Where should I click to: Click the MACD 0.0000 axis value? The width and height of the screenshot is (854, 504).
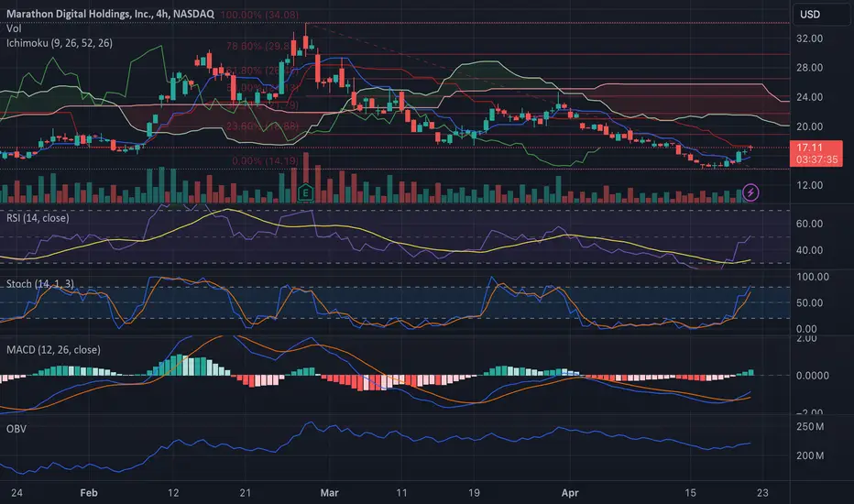click(x=813, y=376)
